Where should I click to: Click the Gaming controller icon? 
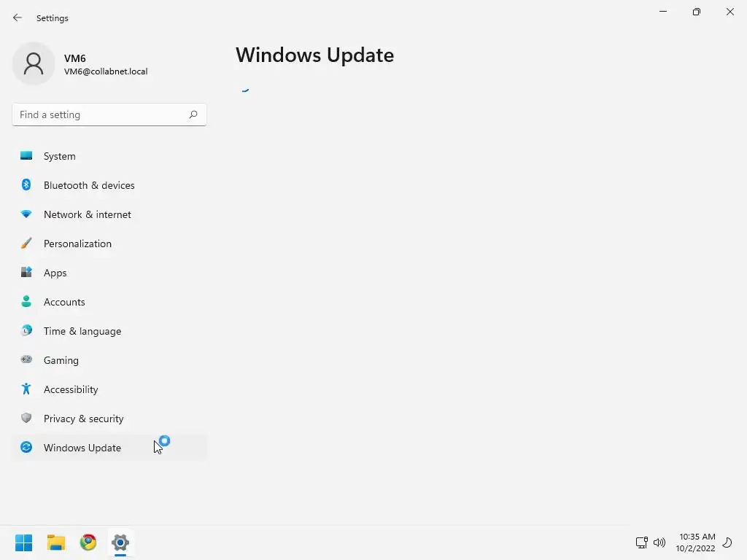26,359
